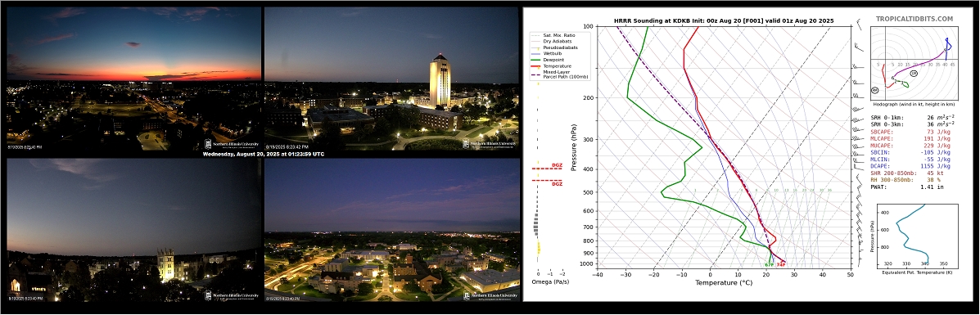
Task: Open the castle building webcam view
Action: [x=133, y=230]
